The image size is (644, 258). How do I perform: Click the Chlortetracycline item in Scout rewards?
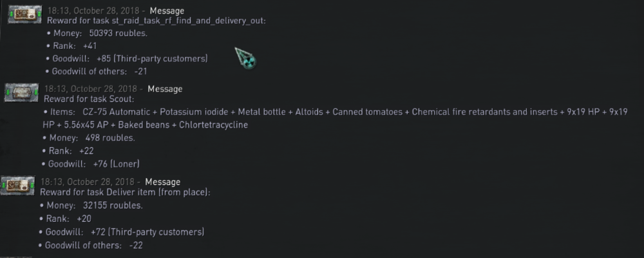[214, 124]
